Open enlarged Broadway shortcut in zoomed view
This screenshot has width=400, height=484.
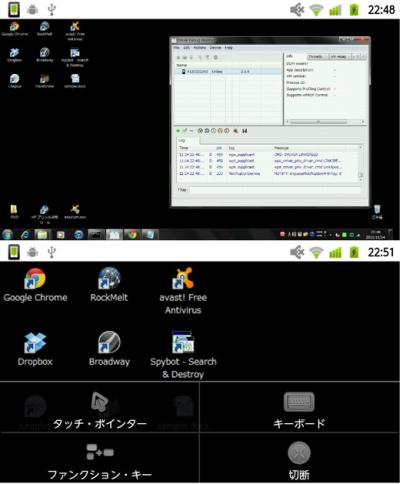[109, 349]
